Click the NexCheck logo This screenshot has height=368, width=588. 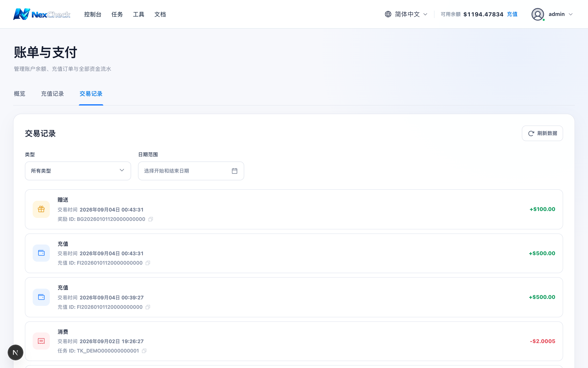point(42,14)
